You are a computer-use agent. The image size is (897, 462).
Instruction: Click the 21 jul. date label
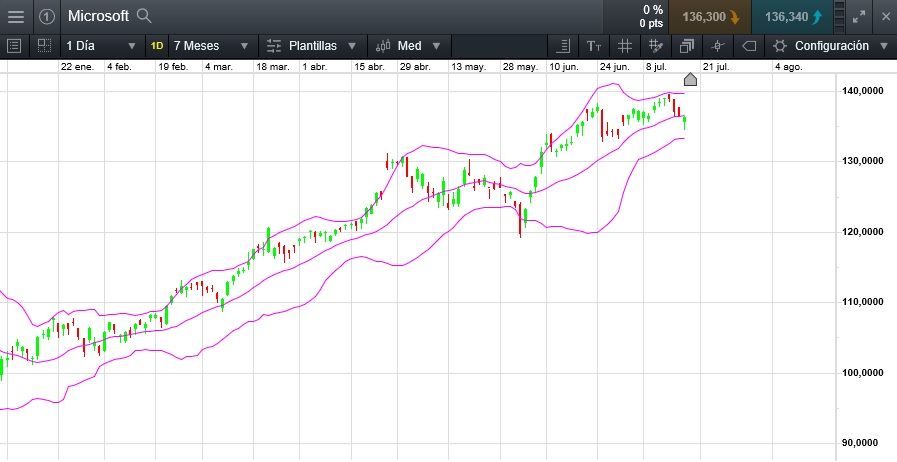pyautogui.click(x=716, y=67)
